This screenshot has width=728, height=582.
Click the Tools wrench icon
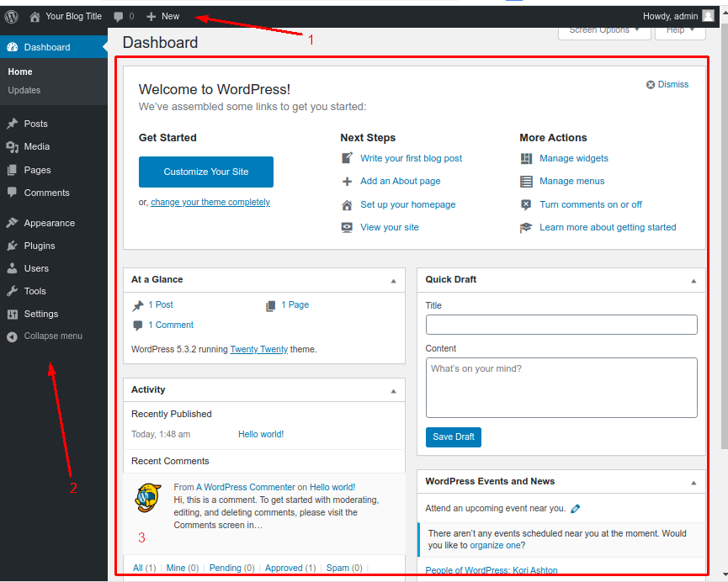click(13, 291)
